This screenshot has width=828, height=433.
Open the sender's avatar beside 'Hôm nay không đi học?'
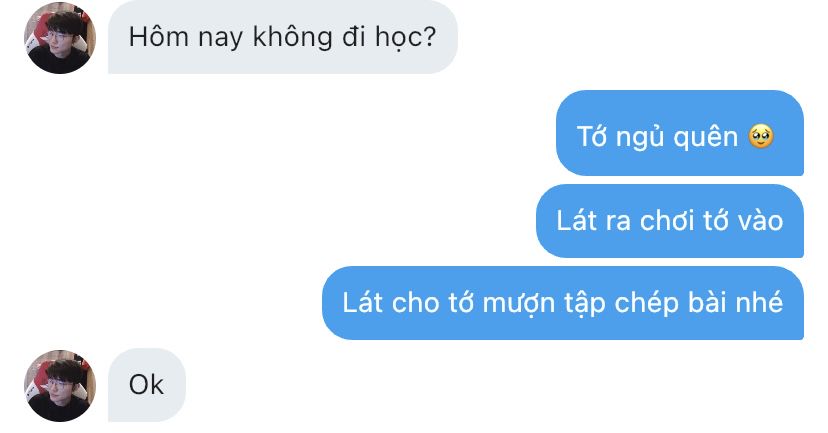click(x=60, y=38)
